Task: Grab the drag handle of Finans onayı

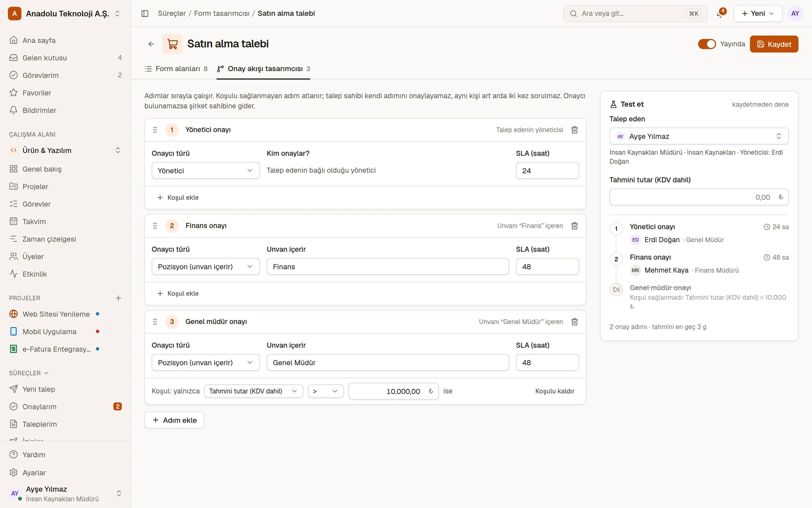Action: 155,226
